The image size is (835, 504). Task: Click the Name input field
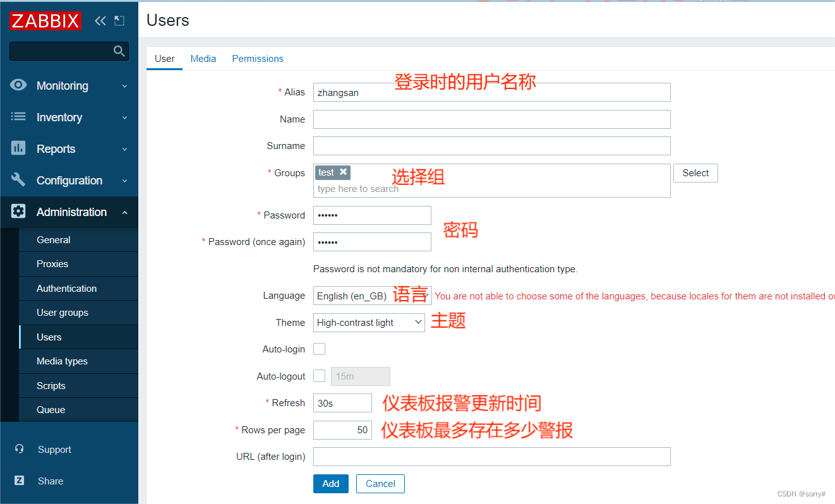491,119
